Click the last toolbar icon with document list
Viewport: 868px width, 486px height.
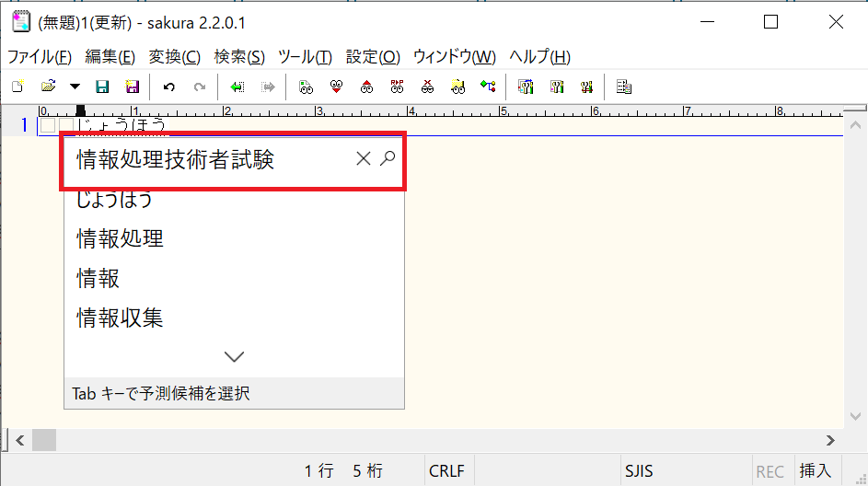(624, 87)
